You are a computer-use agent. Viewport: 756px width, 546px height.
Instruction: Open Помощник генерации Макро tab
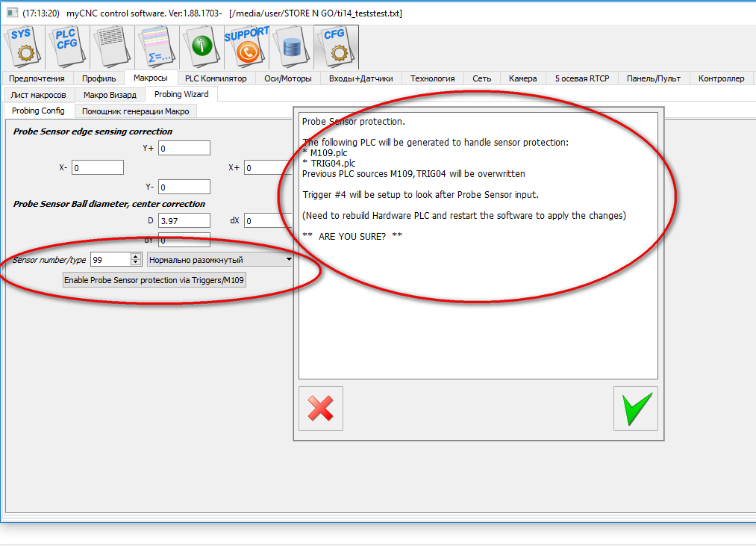[136, 111]
